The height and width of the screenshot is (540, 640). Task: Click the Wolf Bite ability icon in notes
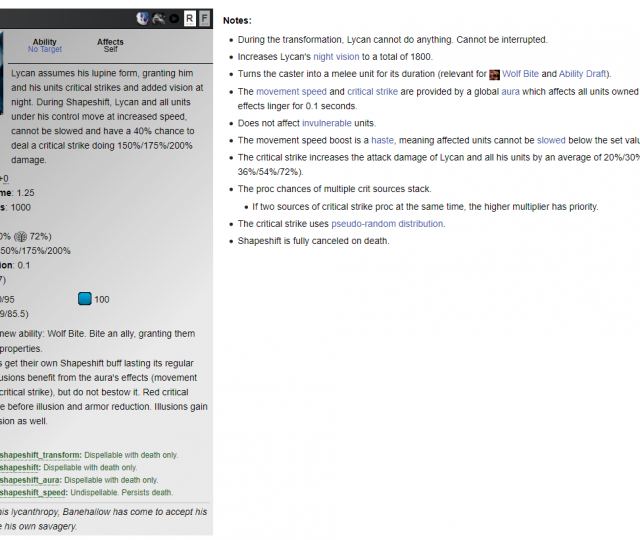[494, 75]
